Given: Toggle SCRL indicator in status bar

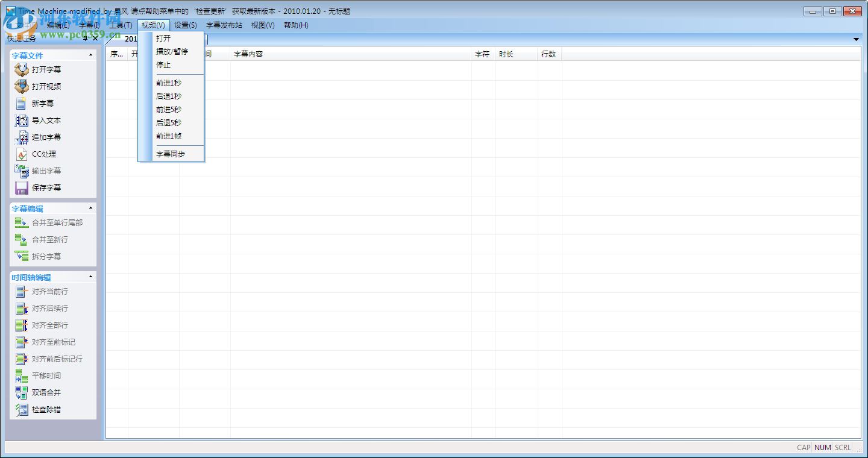Looking at the screenshot, I should point(843,448).
